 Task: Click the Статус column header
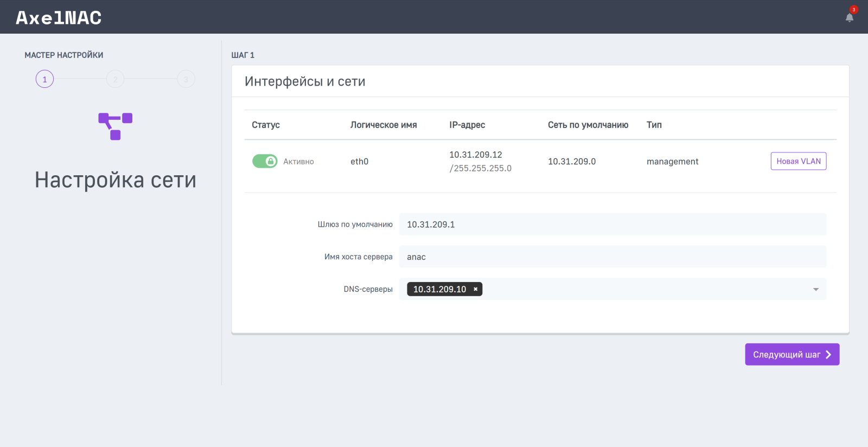click(266, 125)
